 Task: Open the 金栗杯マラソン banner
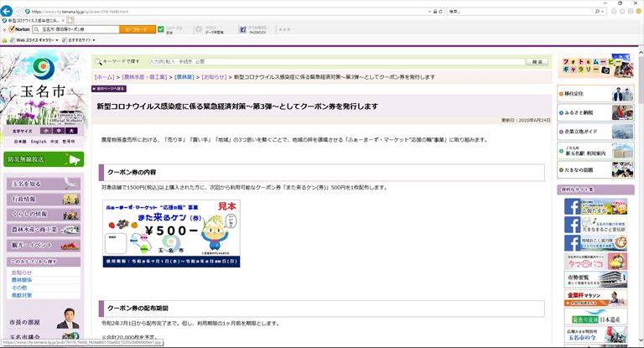pyautogui.click(x=595, y=298)
